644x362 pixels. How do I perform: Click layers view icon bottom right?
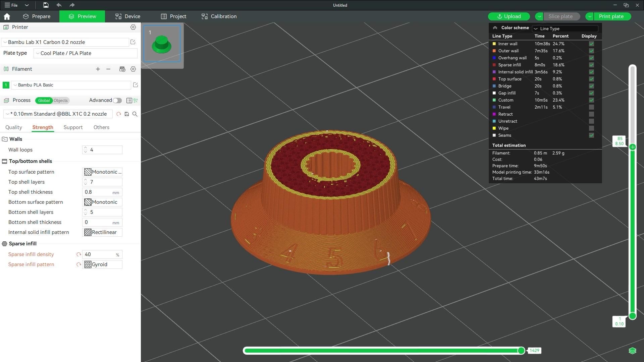(x=632, y=351)
